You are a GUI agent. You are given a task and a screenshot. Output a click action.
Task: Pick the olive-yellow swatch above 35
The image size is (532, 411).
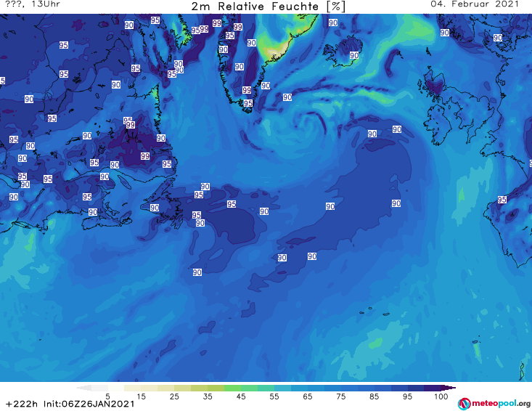click(216, 388)
